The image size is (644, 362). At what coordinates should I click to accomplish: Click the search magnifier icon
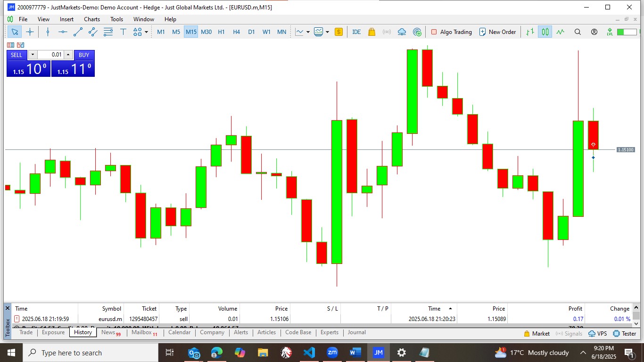578,32
